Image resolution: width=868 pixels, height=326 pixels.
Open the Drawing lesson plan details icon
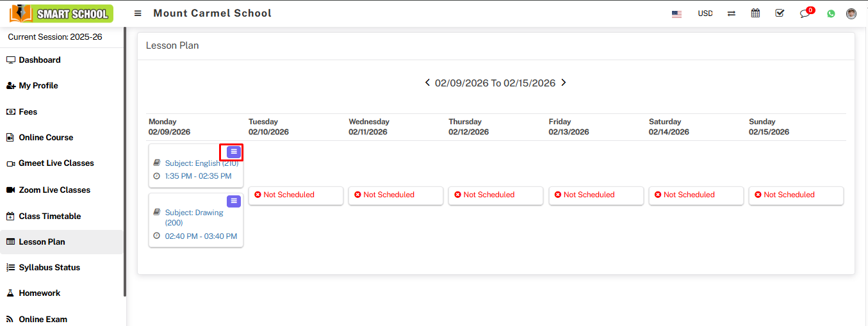(x=234, y=201)
